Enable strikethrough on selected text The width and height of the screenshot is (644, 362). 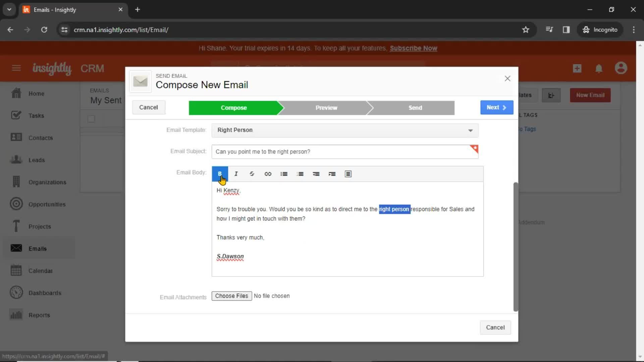[252, 174]
